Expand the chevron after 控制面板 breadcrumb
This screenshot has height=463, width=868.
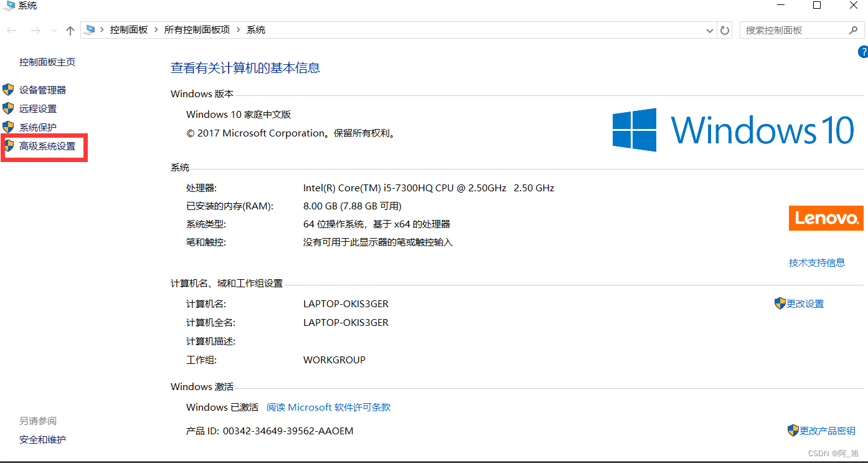point(156,30)
